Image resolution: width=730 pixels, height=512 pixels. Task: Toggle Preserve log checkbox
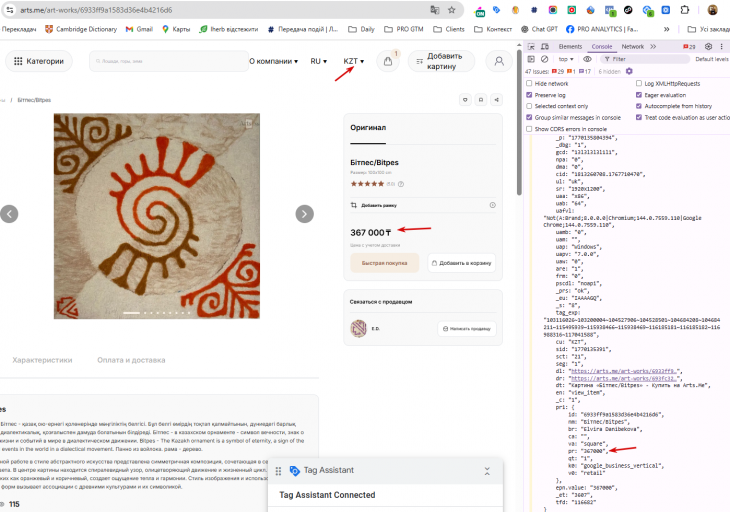(x=529, y=95)
